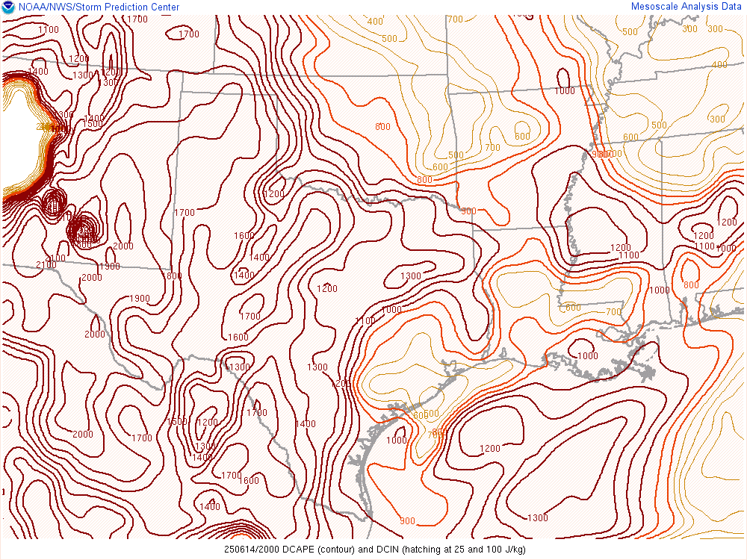Click the 1600 label in southeastern New Mexico
747x560 pixels.
[244, 236]
